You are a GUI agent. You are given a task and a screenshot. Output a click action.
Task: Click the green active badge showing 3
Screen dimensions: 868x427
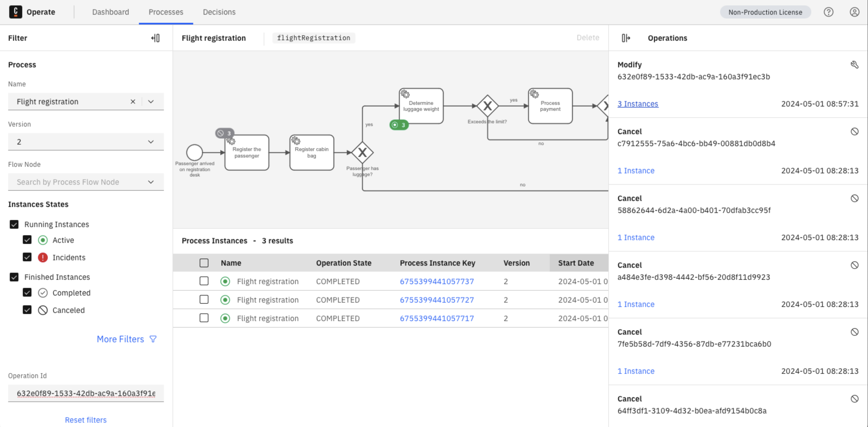click(399, 125)
